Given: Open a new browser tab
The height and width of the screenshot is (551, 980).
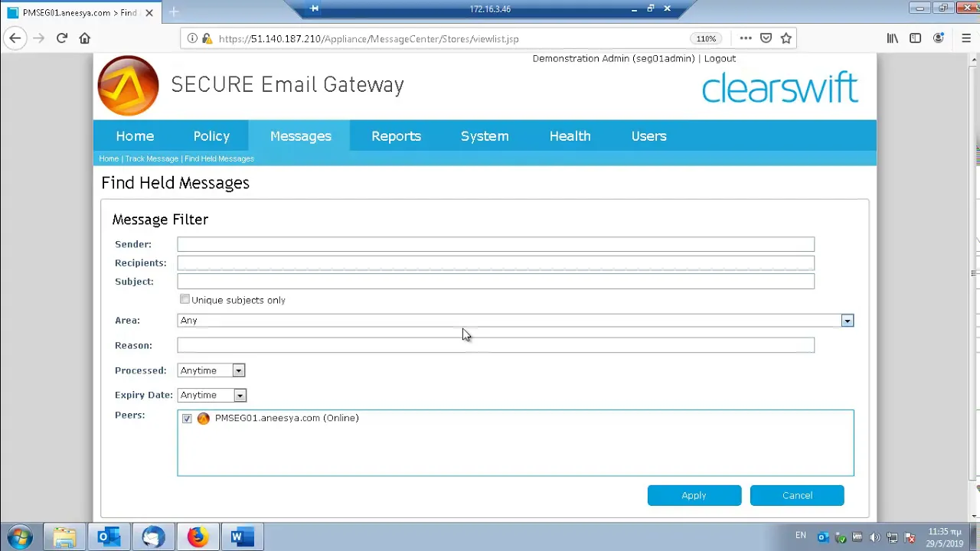Looking at the screenshot, I should (174, 12).
